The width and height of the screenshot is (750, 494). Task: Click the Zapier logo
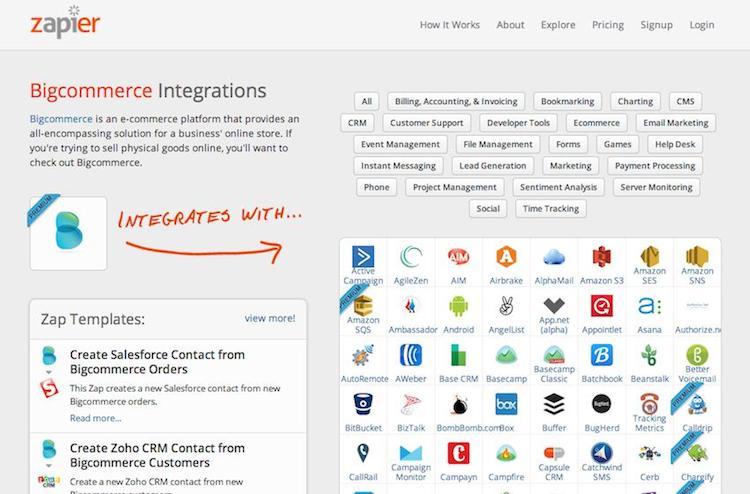coord(65,22)
